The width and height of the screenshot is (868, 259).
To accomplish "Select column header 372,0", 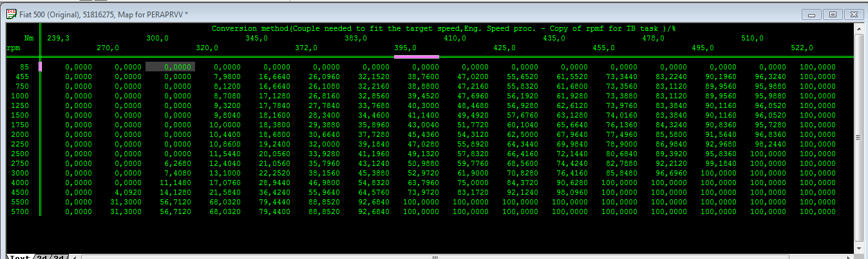I will [306, 48].
